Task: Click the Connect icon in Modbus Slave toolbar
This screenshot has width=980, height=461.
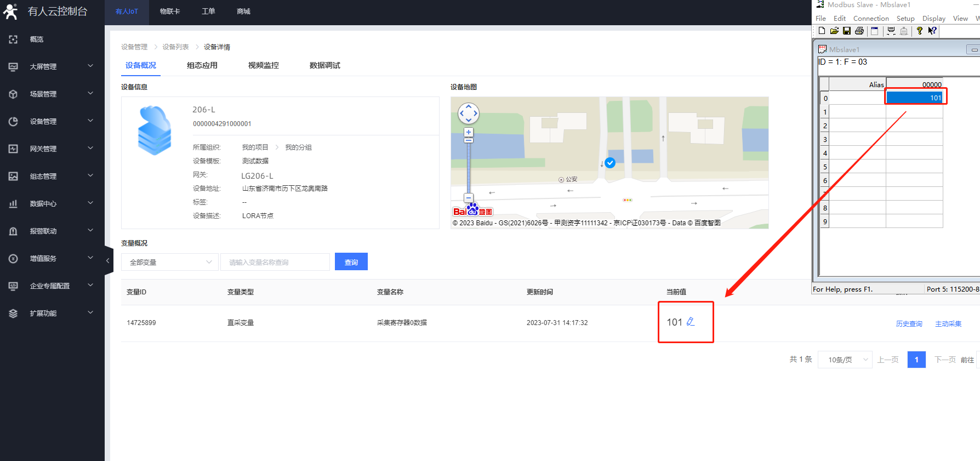Action: [891, 31]
